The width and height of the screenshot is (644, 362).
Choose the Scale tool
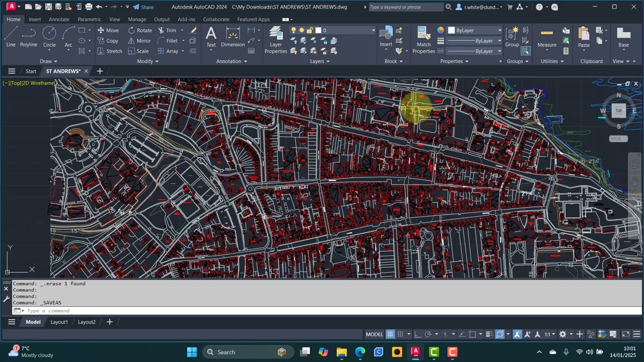click(x=138, y=51)
